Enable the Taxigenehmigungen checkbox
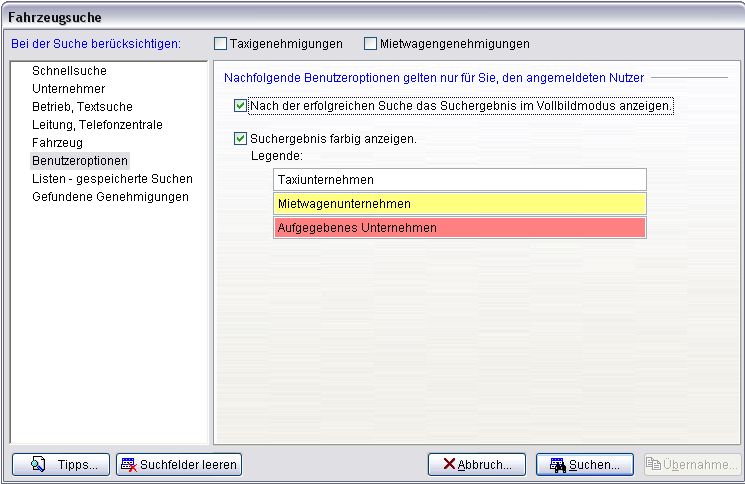 tap(221, 44)
